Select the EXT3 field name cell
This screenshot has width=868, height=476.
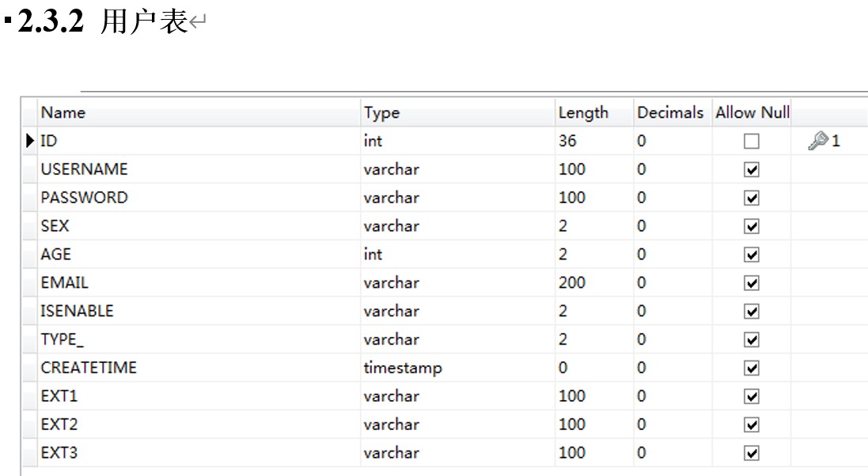coord(199,452)
